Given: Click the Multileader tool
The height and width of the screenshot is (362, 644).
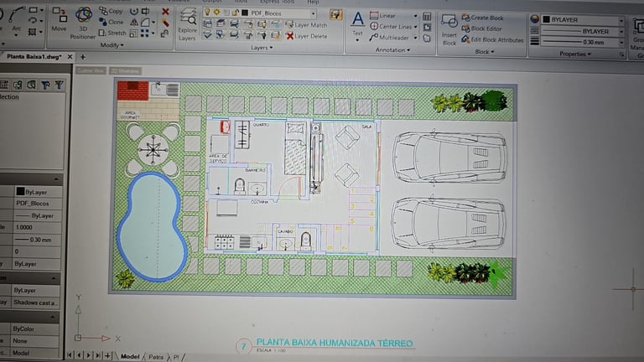Looking at the screenshot, I should point(388,38).
